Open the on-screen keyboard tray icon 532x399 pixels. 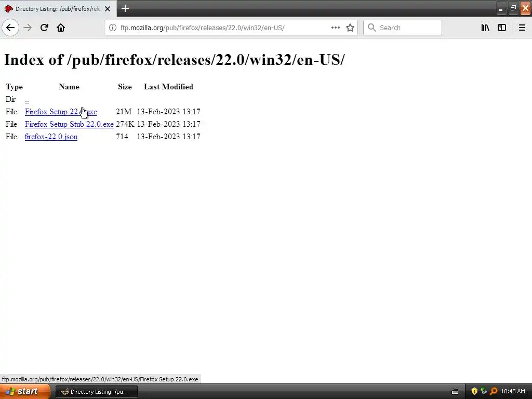455,392
